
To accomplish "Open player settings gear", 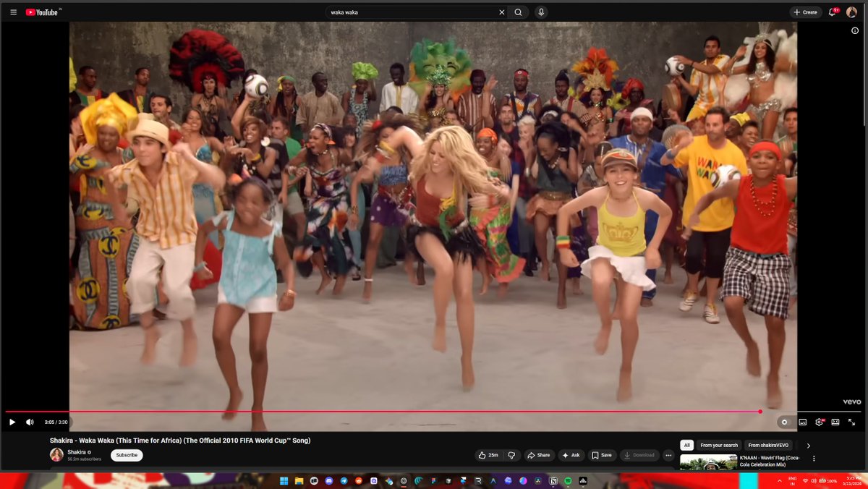I will point(819,422).
